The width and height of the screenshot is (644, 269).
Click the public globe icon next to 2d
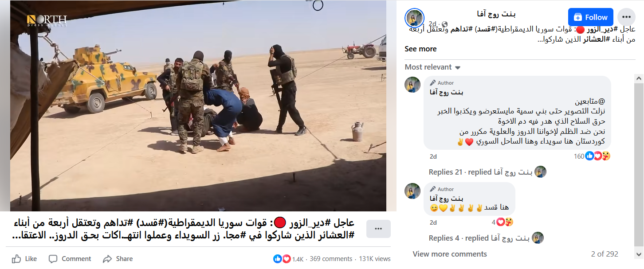click(x=444, y=24)
